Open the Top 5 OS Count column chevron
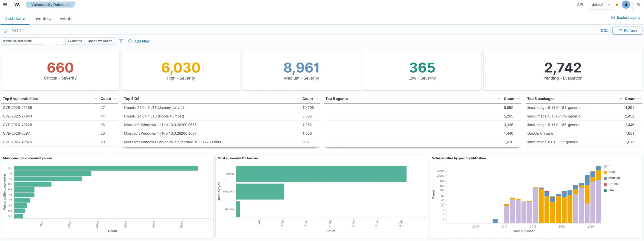 point(317,99)
